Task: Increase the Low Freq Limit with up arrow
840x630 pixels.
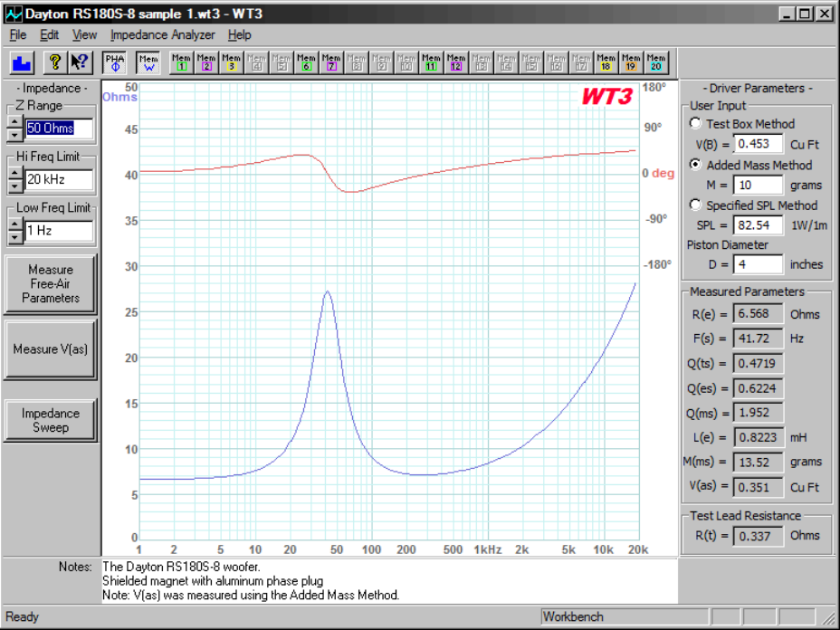Action: pyautogui.click(x=14, y=224)
